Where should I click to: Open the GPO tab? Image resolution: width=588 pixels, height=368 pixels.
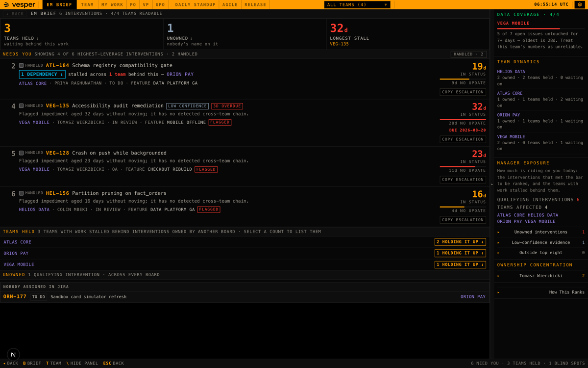pos(160,4)
